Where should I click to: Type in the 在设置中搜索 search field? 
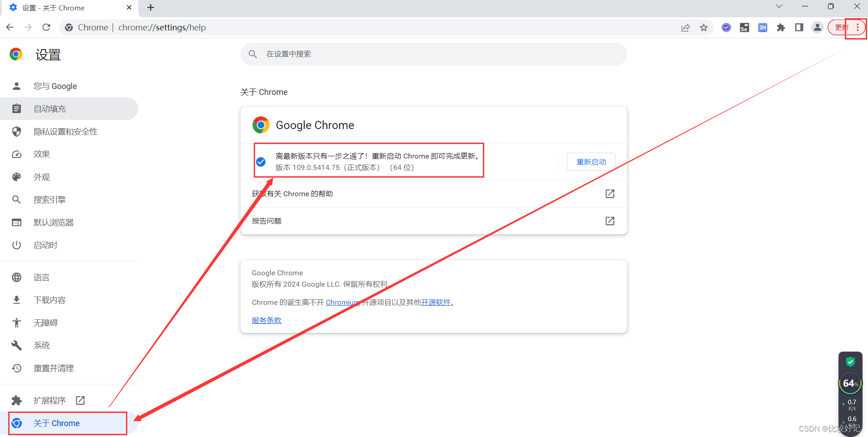click(434, 54)
